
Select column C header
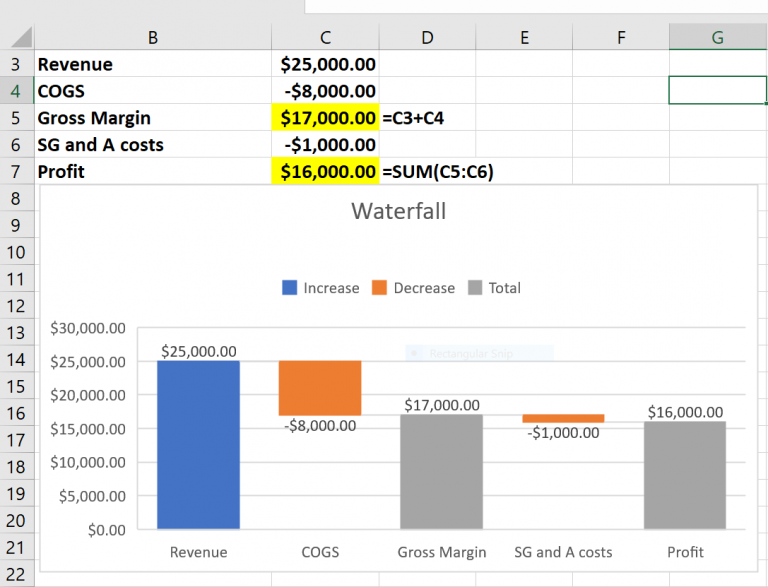coord(325,37)
